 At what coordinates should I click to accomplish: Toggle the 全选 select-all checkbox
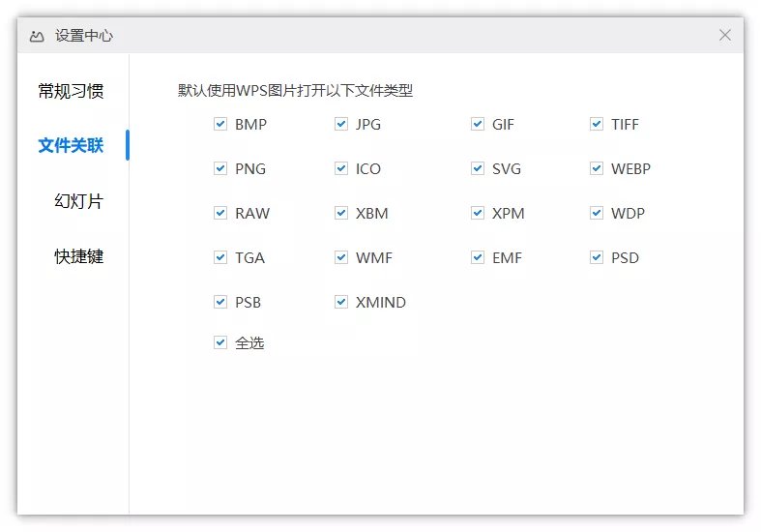click(x=220, y=342)
